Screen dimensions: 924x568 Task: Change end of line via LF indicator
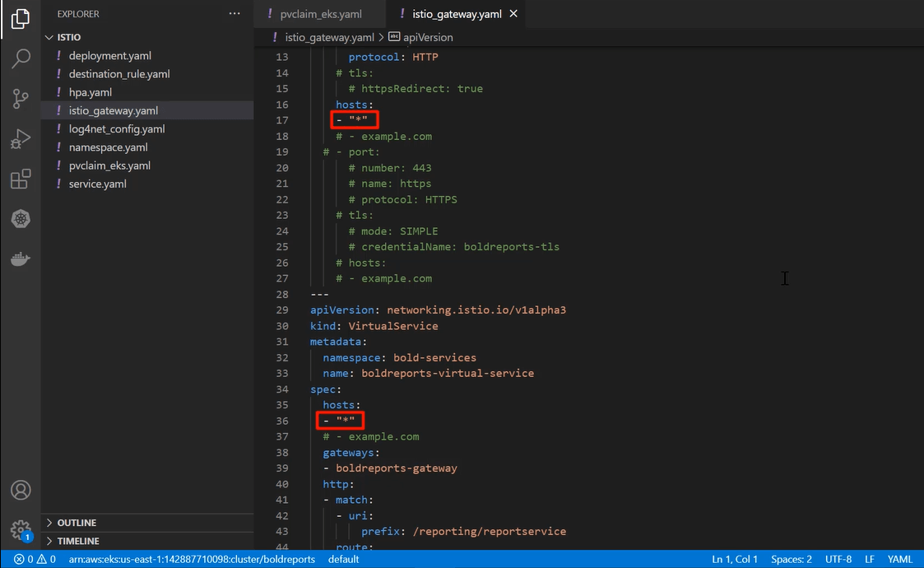(869, 559)
